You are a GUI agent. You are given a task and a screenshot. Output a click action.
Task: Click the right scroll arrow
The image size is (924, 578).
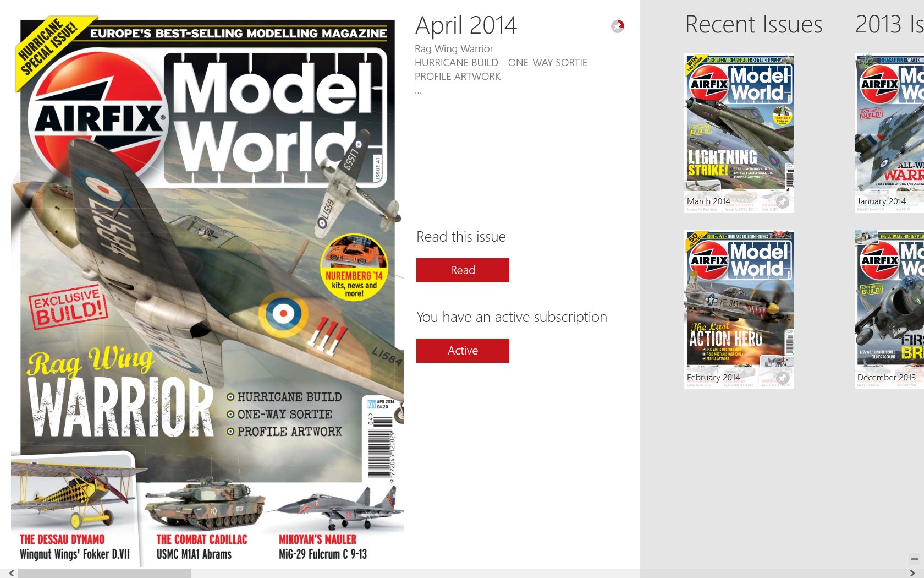click(912, 573)
